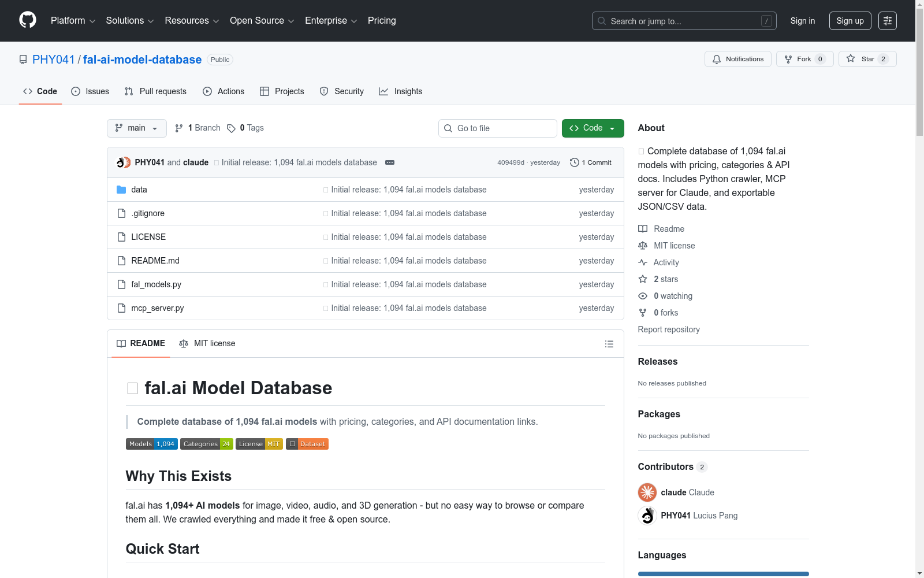The width and height of the screenshot is (924, 578).
Task: Click the tag icon beside 0 Tags
Action: pos(231,128)
